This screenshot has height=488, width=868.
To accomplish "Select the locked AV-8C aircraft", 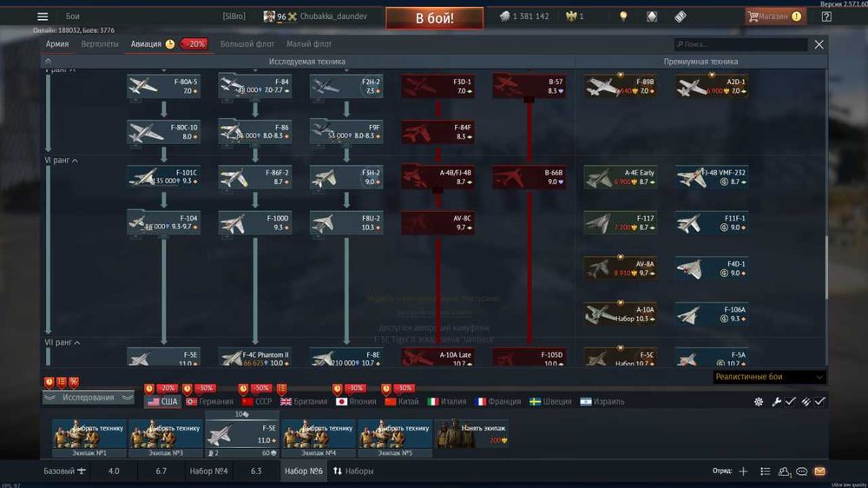I will point(437,222).
